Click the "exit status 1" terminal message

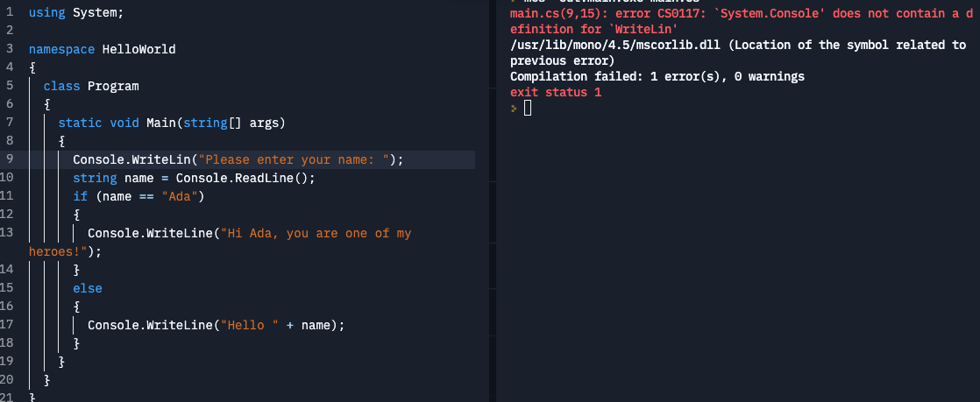click(x=556, y=92)
